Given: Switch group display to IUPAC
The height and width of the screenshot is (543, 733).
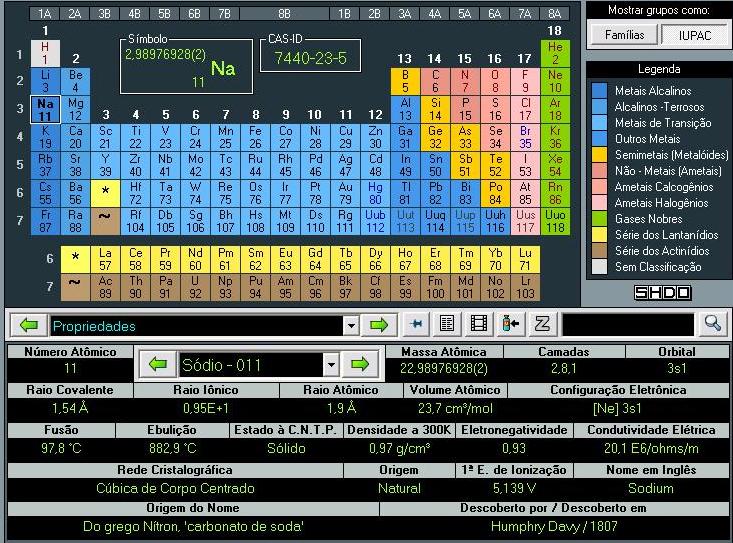Looking at the screenshot, I should tap(695, 35).
